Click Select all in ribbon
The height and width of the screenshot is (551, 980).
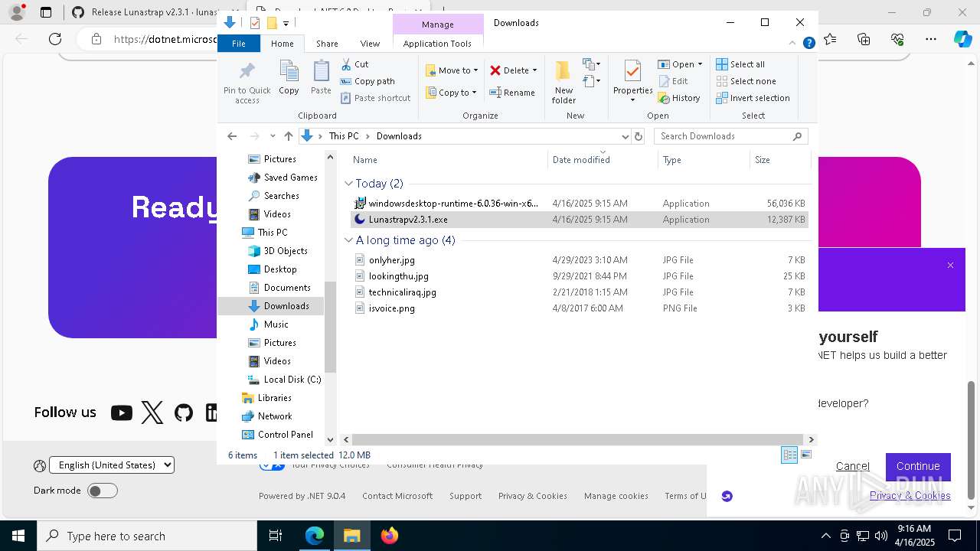point(740,64)
